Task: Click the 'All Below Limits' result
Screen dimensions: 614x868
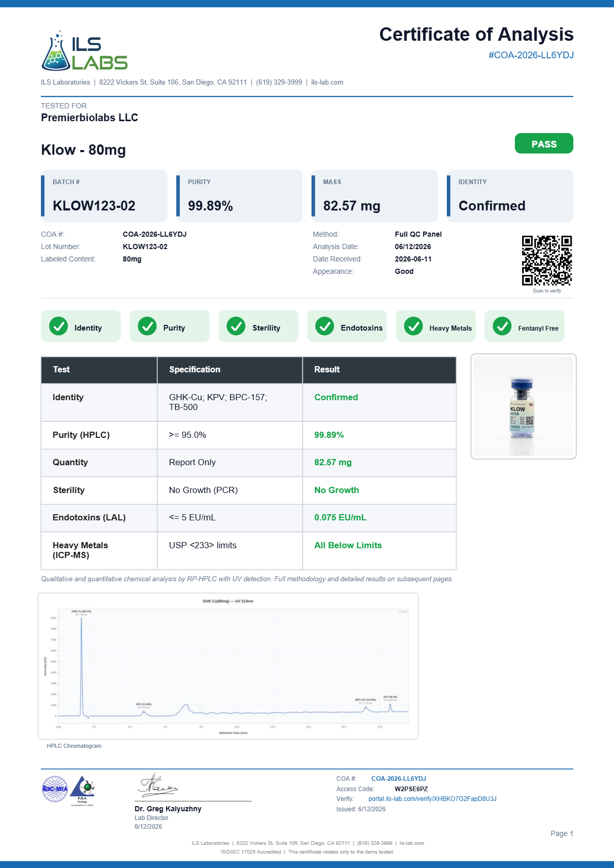Action: click(348, 545)
